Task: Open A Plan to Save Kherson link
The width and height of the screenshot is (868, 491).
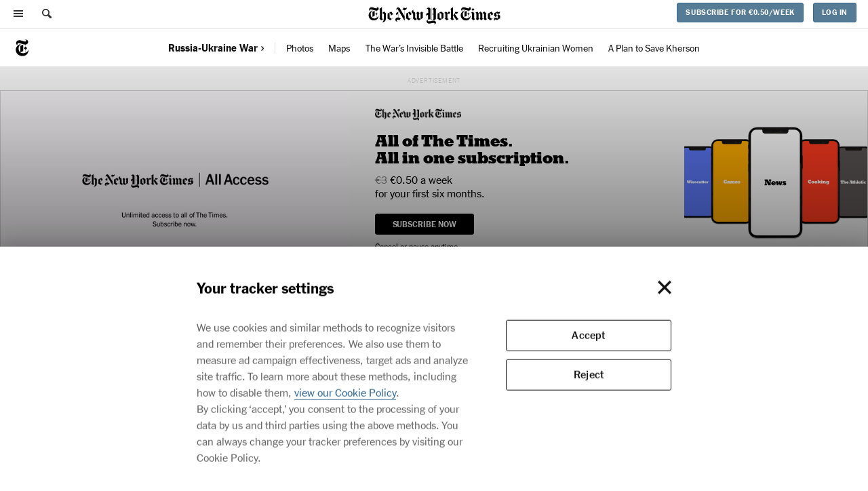Action: pos(654,48)
